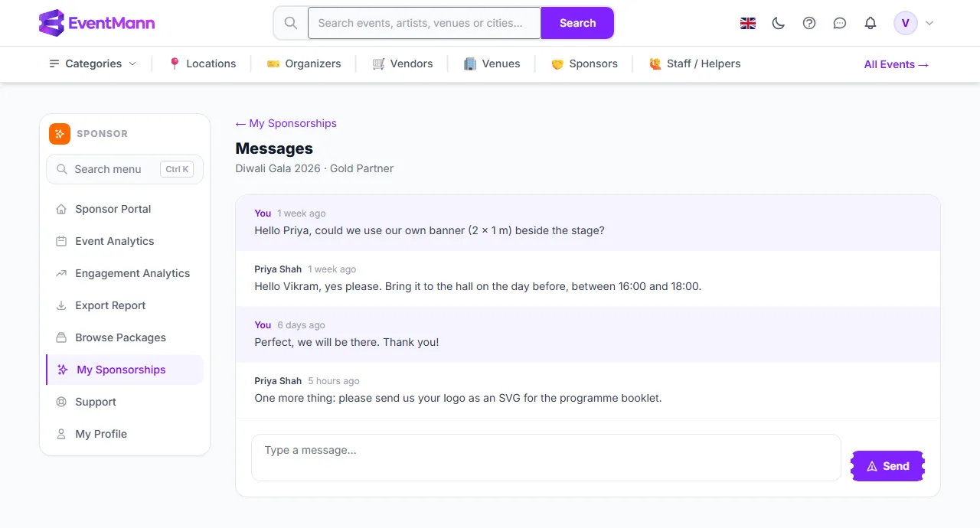Click the Export Report download icon

click(x=61, y=305)
